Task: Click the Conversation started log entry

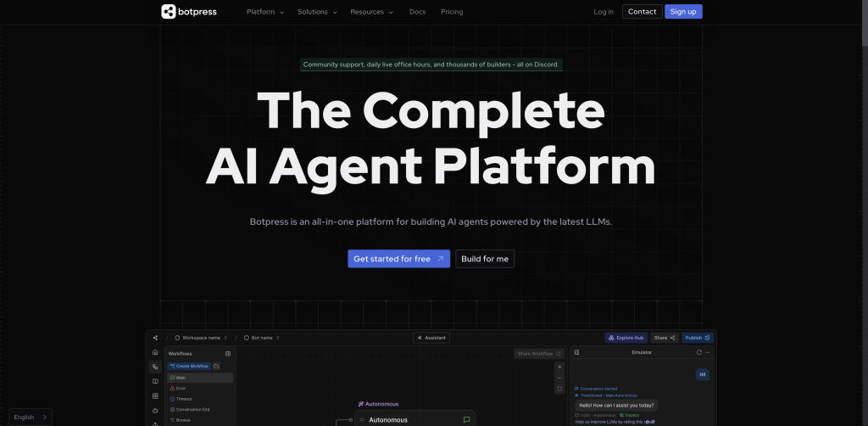Action: pyautogui.click(x=596, y=389)
